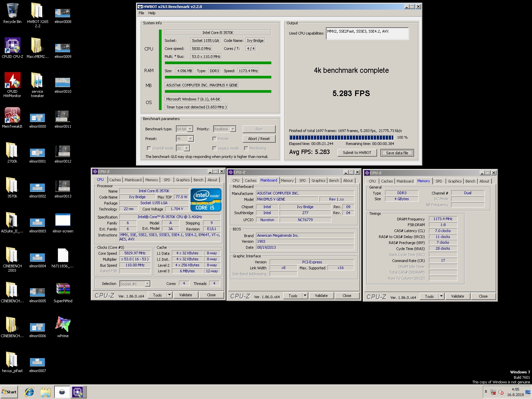Click the Intel Core i5 logo badge
The image size is (532, 399).
206,200
